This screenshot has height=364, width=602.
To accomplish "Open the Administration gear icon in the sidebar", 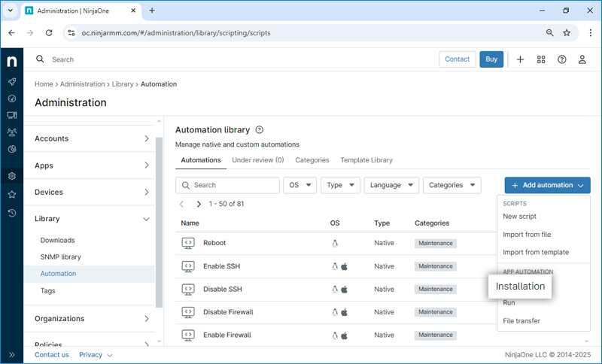I will (x=11, y=176).
